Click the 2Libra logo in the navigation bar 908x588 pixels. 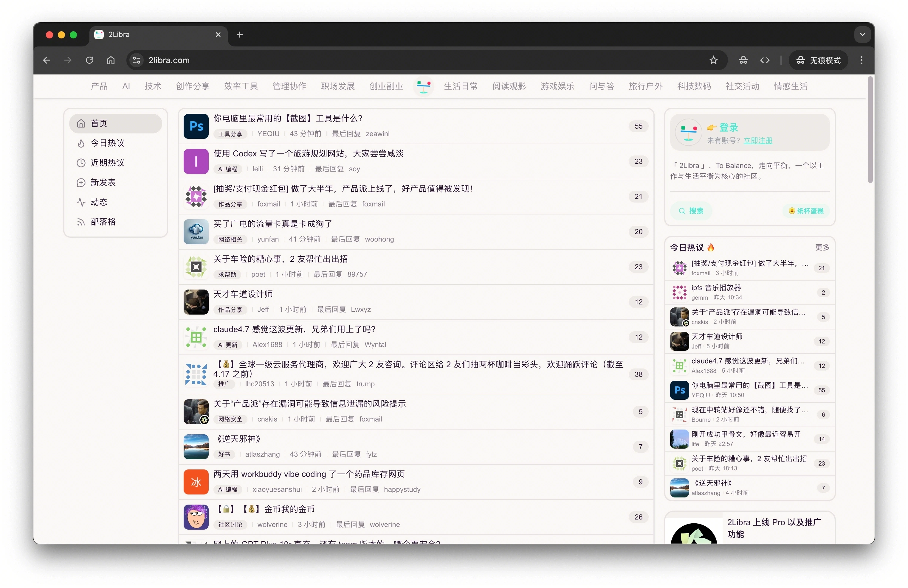pos(423,86)
